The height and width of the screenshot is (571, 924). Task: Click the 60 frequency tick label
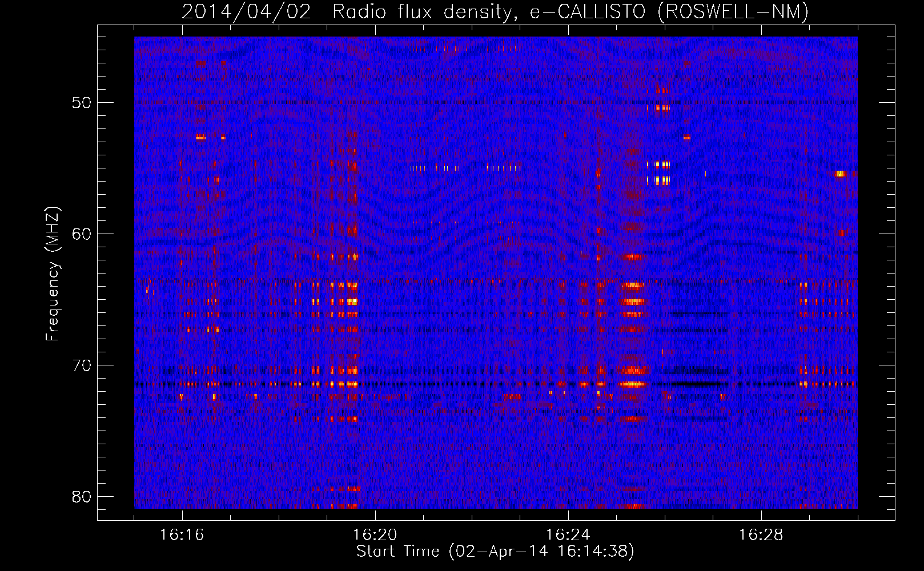pos(82,234)
